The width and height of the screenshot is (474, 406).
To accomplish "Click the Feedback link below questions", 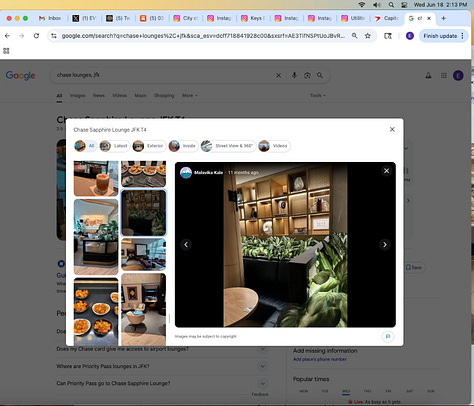I will 260,394.
